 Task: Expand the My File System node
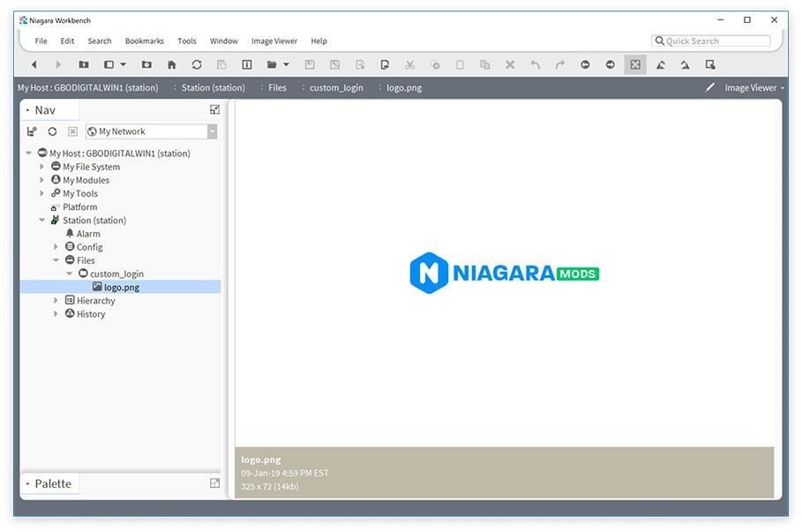[42, 166]
